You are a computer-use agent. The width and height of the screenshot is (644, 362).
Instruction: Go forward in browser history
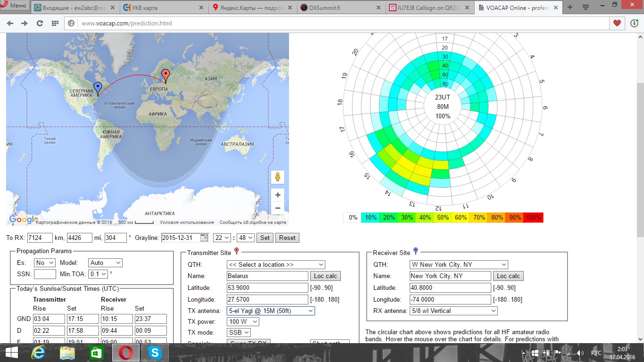tap(24, 24)
